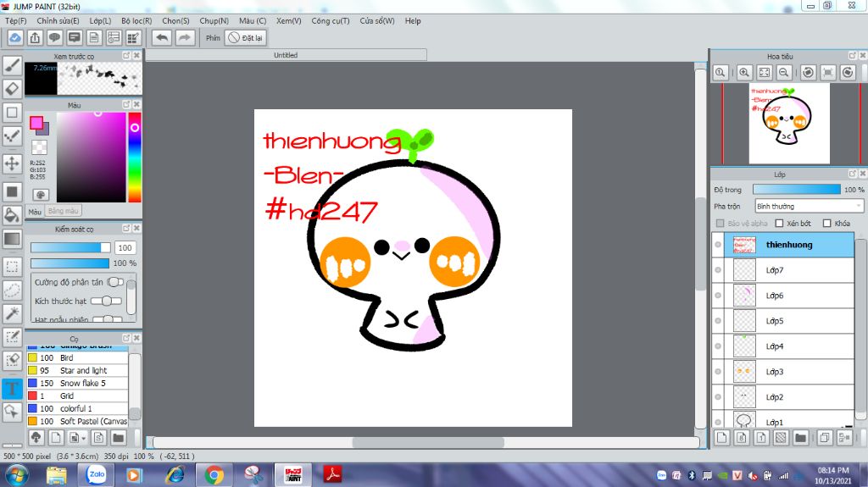The image size is (868, 487).
Task: Click the Navigator canvas preview thumbnail
Action: (789, 124)
